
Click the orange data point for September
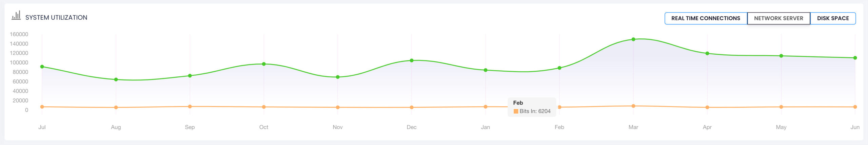(190, 106)
